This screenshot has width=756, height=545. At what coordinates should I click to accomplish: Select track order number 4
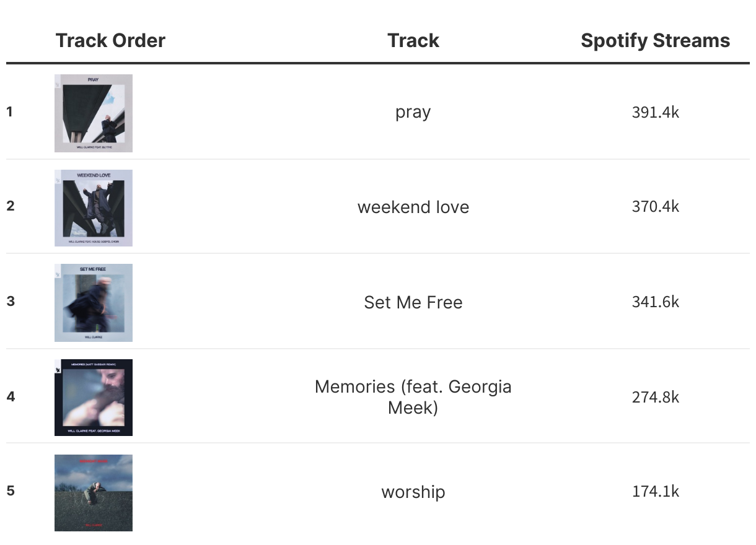[11, 397]
